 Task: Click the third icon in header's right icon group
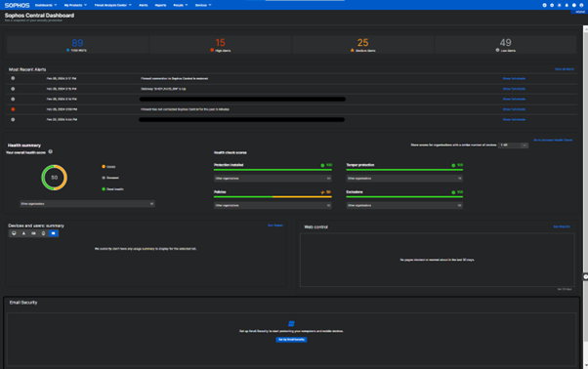[x=559, y=5]
